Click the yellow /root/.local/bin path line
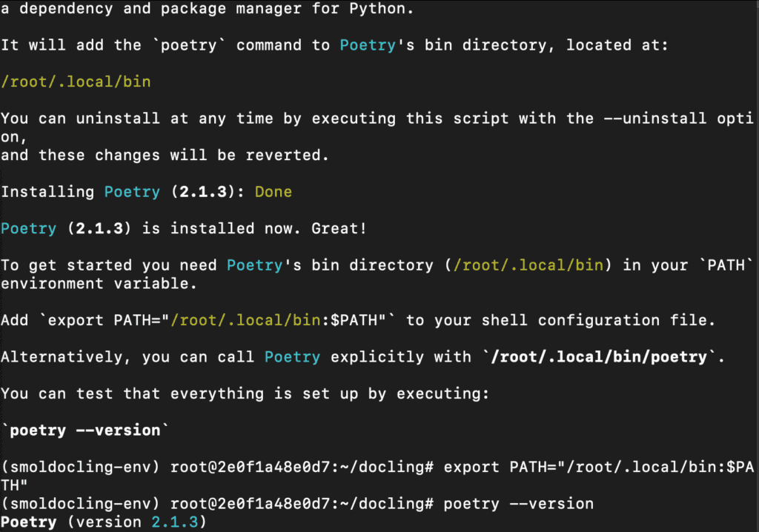 click(76, 82)
